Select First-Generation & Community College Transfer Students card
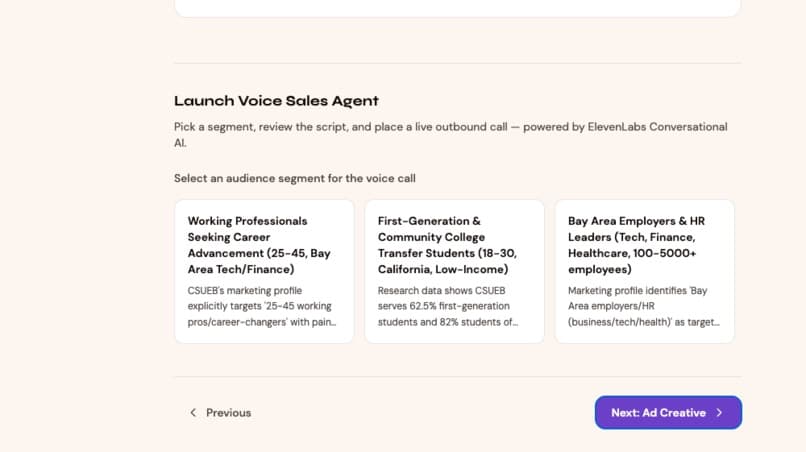 click(454, 272)
